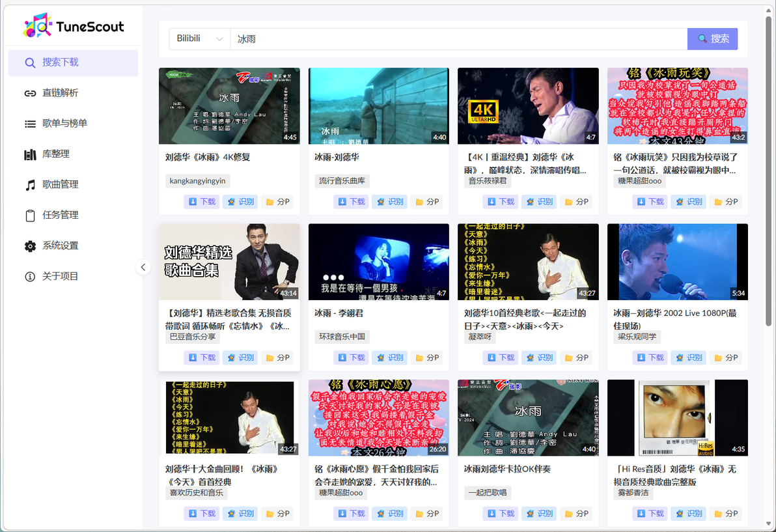Click 识别 for 冰雨 - 李翊君
This screenshot has height=532, width=776.
tap(389, 357)
